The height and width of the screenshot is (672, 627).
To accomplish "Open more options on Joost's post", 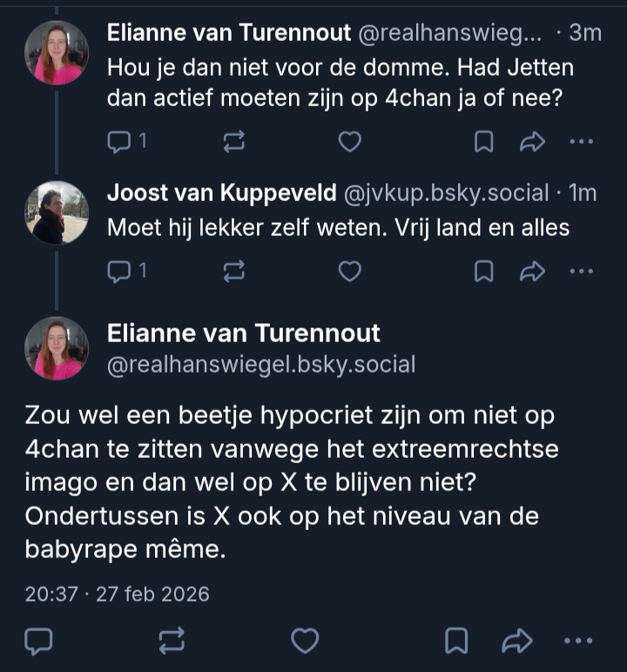I will (581, 272).
